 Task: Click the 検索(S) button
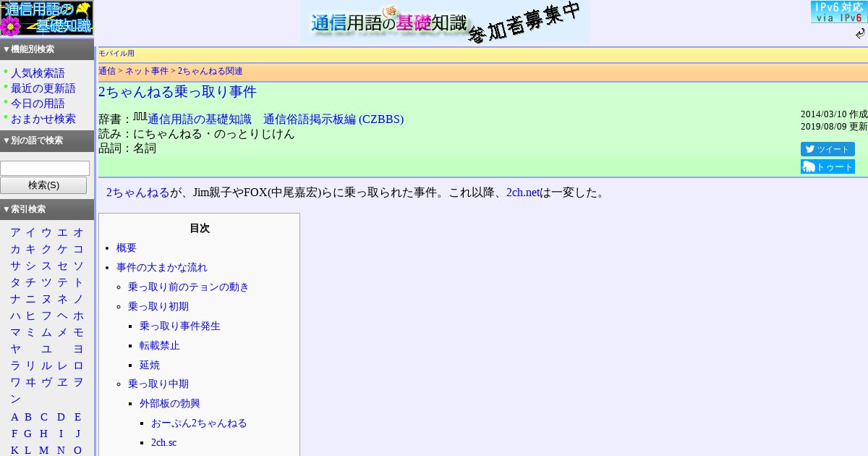click(x=43, y=185)
